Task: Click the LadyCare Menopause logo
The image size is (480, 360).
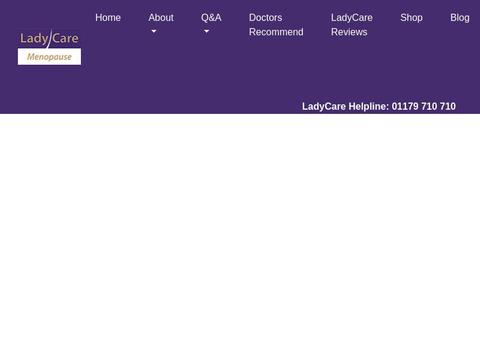Action: click(49, 47)
